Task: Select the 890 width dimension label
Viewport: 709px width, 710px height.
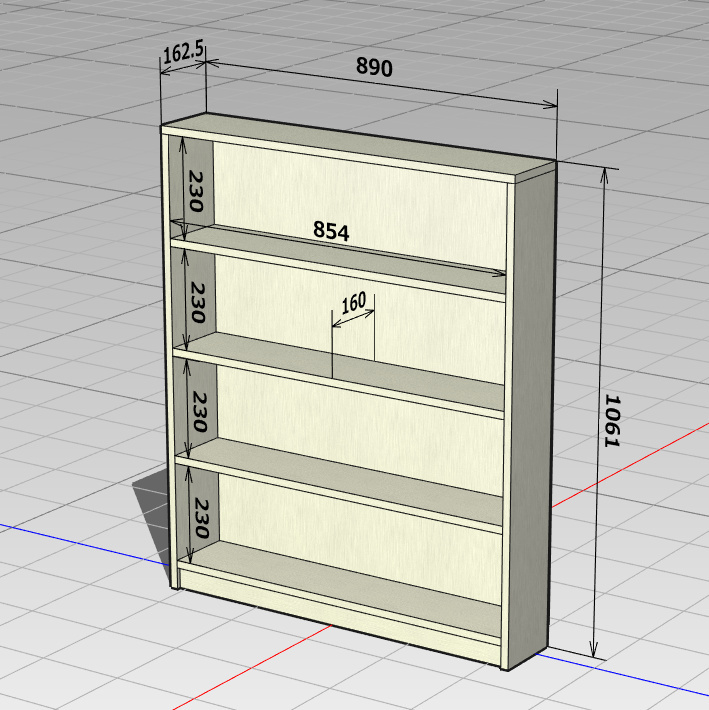Action: (375, 67)
